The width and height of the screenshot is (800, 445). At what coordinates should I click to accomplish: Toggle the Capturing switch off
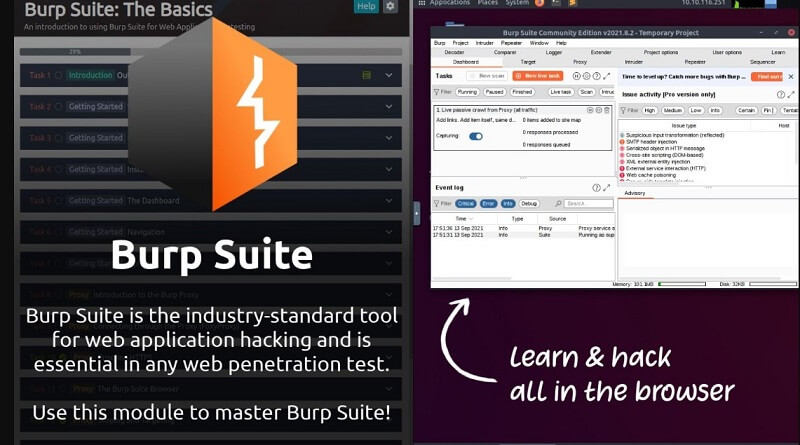476,136
